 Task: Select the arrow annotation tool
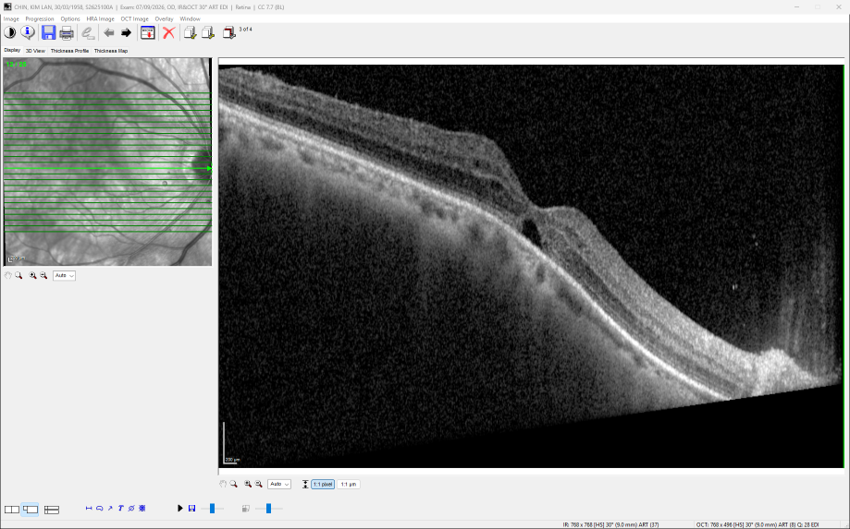(x=110, y=508)
